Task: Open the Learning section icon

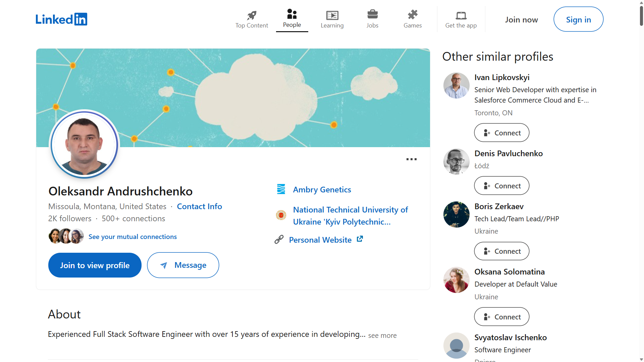Action: (332, 15)
